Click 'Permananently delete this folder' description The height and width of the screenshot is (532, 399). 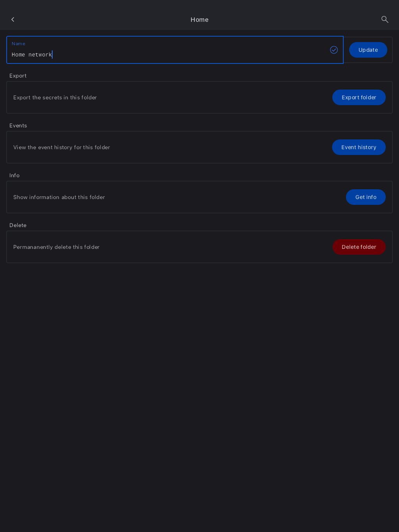(56, 247)
